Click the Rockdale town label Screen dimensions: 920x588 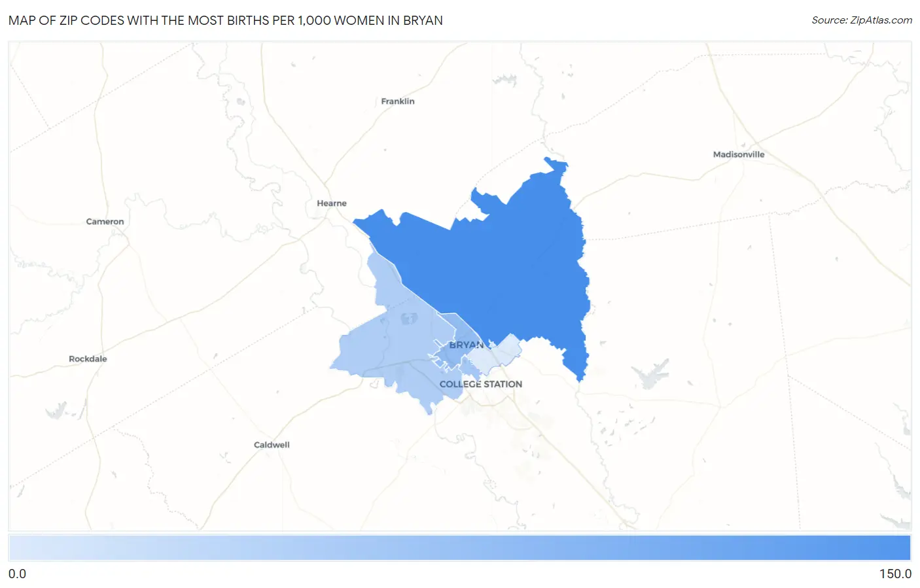(88, 359)
